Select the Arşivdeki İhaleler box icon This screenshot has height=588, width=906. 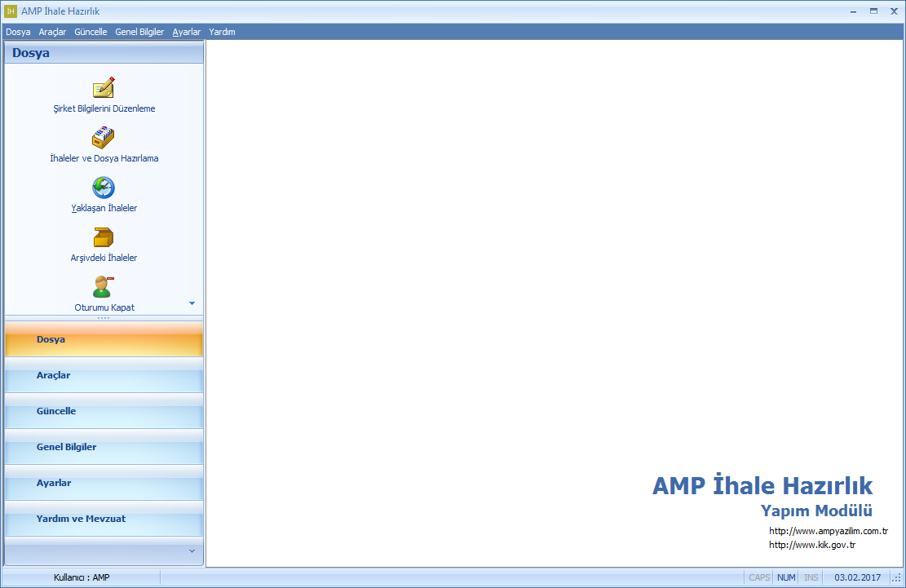point(104,237)
